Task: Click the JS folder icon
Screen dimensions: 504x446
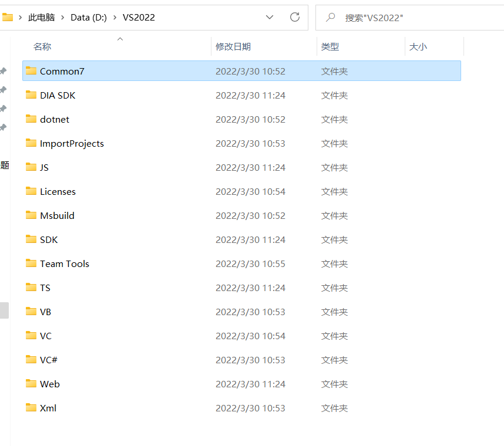Action: click(31, 167)
